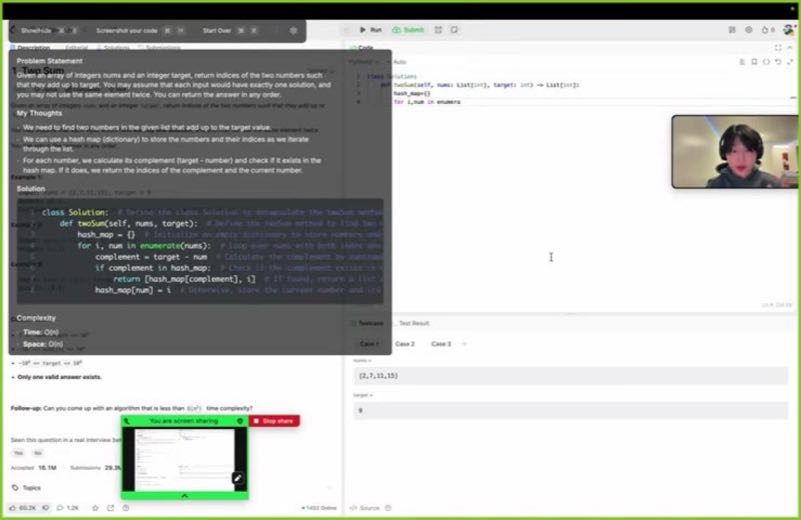Star the problem as favorite
The height and width of the screenshot is (520, 801).
(x=95, y=508)
